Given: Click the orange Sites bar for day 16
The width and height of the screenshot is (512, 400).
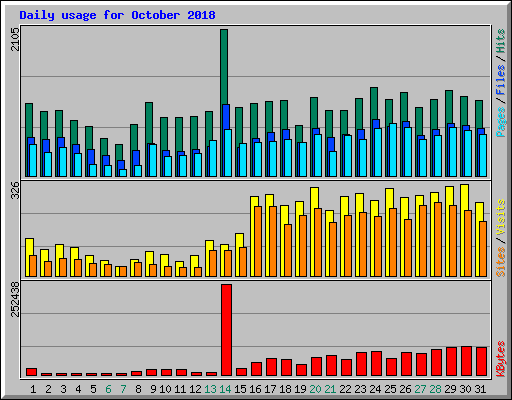Looking at the screenshot, I should click(x=258, y=241).
